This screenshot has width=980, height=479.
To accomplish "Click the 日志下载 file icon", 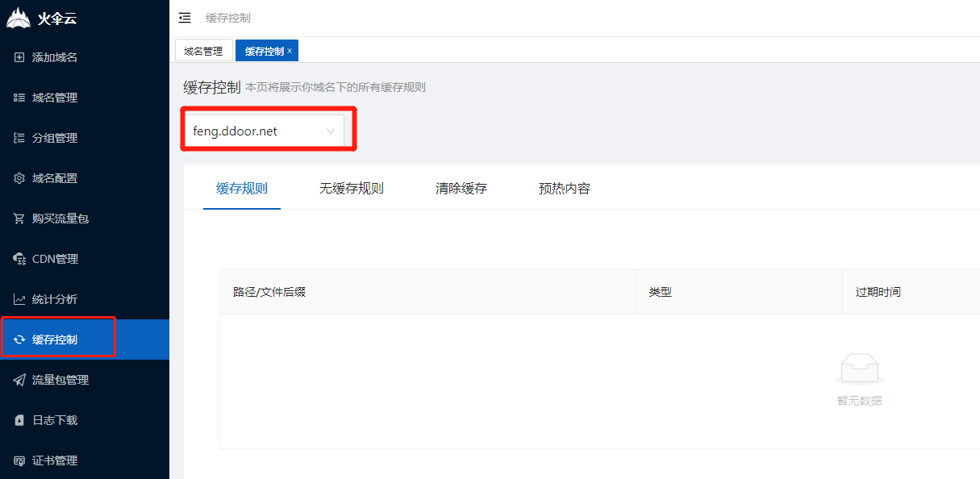I will 19,420.
